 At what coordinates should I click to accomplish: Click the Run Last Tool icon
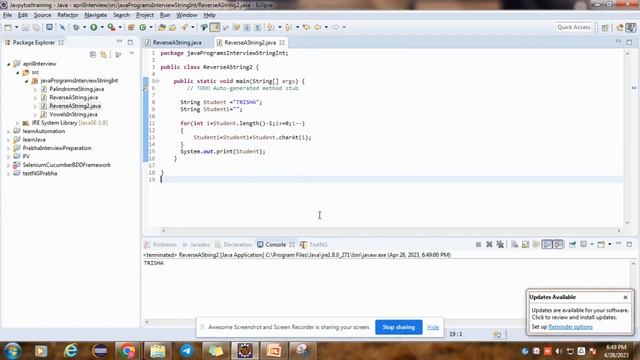[111, 27]
